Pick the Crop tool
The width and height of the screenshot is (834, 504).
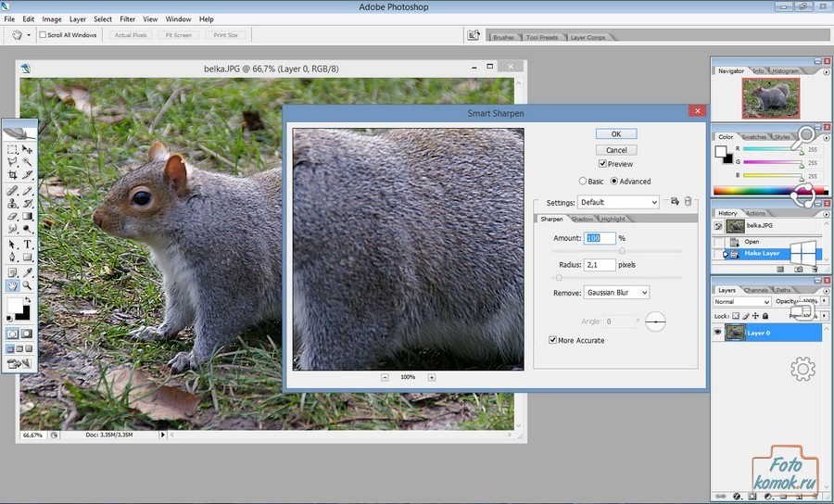pos(12,175)
